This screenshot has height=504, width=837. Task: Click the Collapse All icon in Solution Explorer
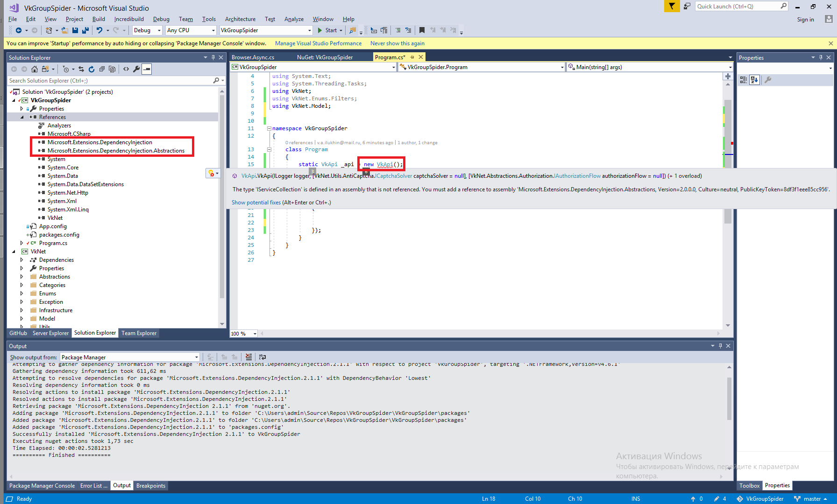(x=102, y=69)
